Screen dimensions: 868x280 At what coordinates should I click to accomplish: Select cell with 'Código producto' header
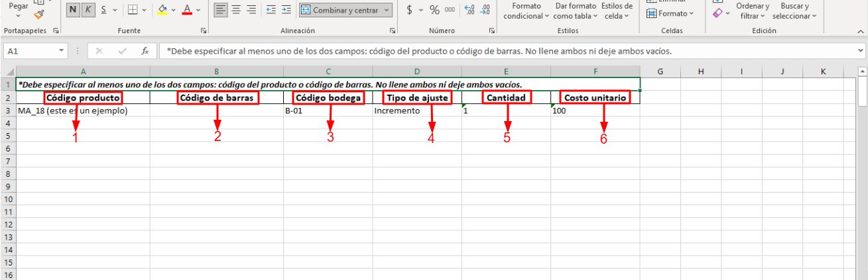83,97
